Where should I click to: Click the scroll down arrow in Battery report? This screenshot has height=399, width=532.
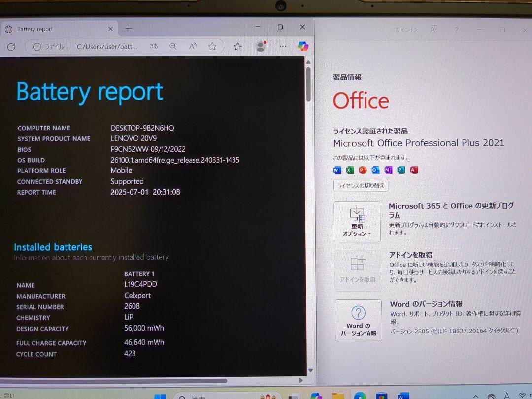310,371
